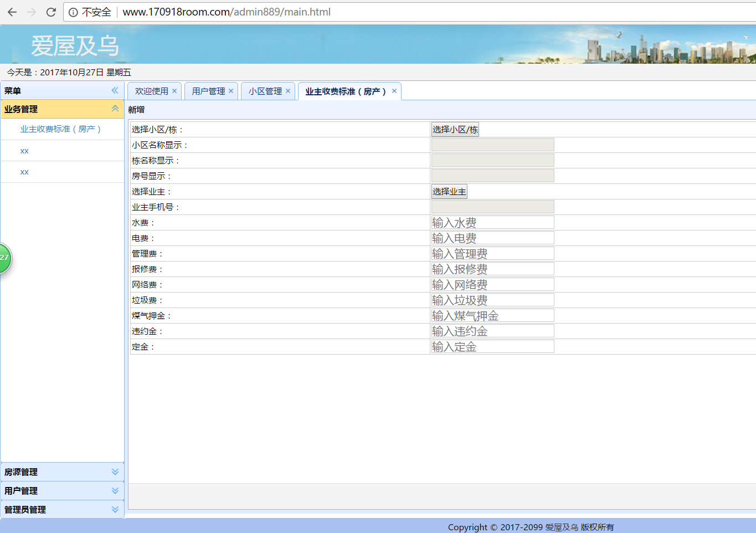Click the Copyright 爱屋及乌 版权所有 footer text
The image size is (756, 533).
(x=531, y=527)
